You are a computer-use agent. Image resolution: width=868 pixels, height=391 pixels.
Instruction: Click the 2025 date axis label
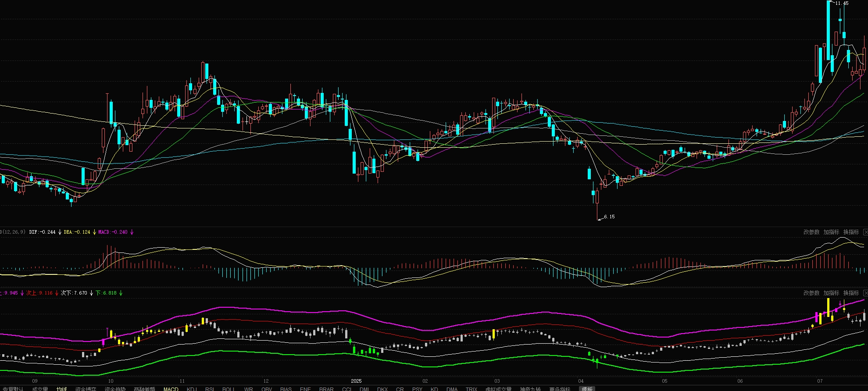point(356,381)
